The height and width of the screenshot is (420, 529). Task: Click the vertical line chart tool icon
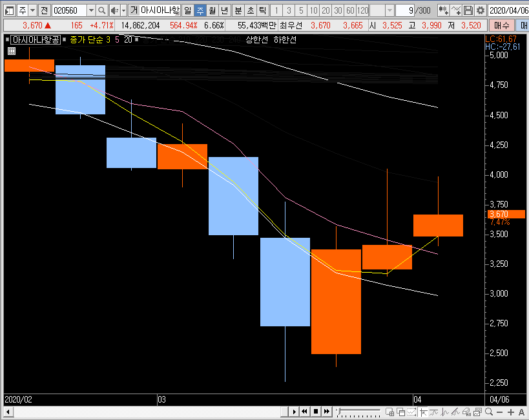[x=444, y=412]
